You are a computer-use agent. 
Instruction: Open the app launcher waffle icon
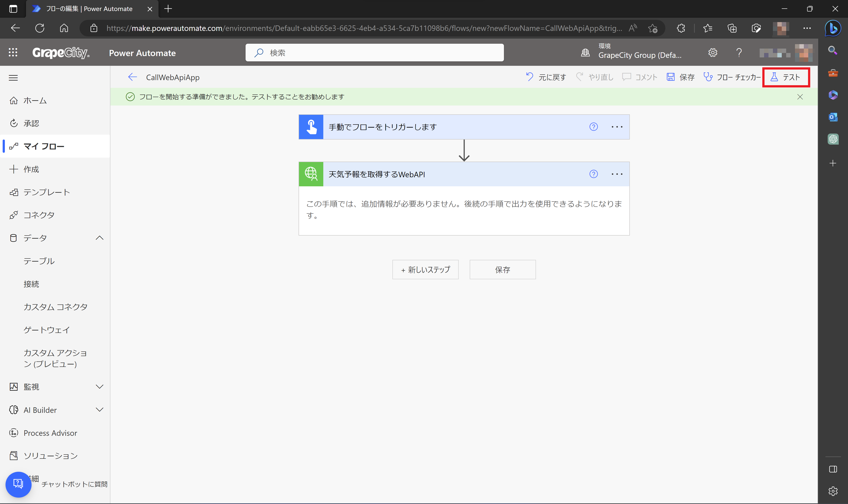13,53
